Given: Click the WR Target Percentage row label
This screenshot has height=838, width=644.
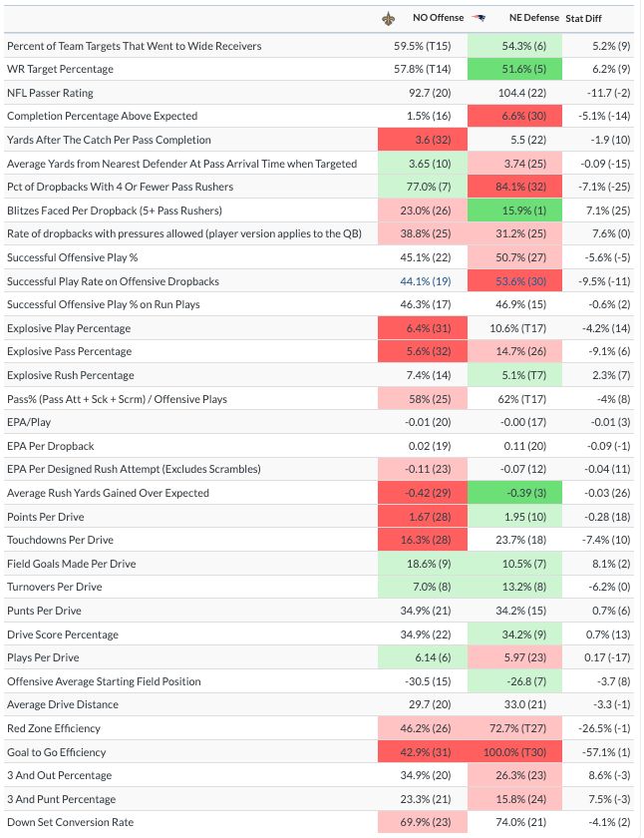Looking at the screenshot, I should (x=60, y=70).
